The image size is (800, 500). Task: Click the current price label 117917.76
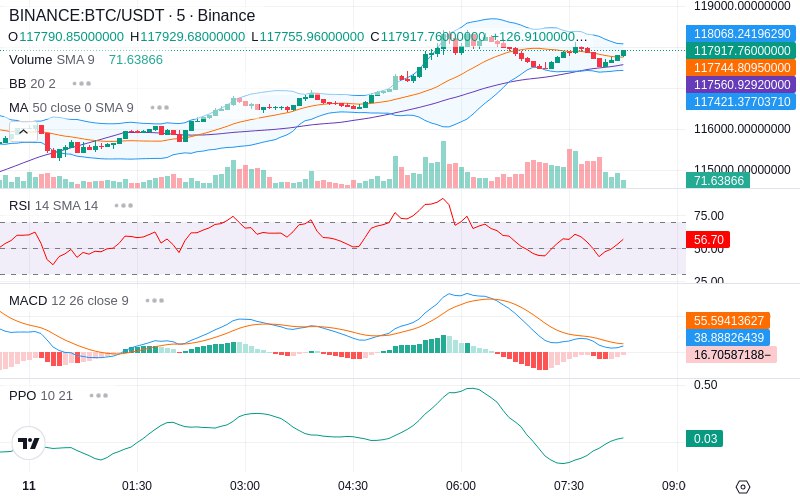coord(741,51)
